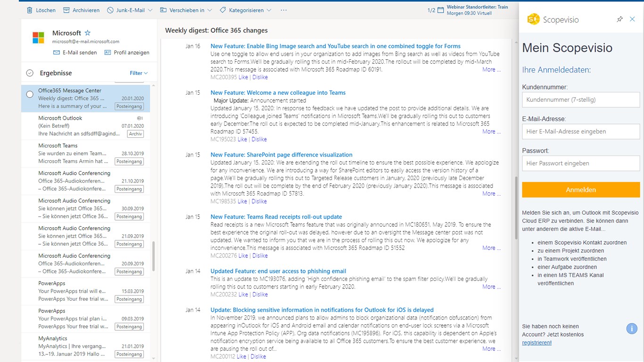Viewport: 644px width, 362px height.
Task: Click Like under MC195023
Action: point(242,140)
